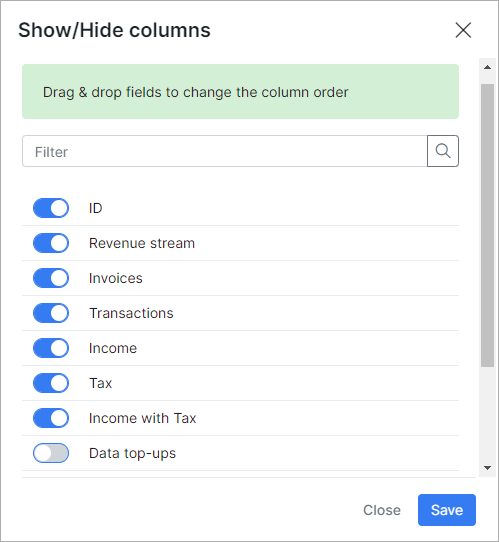Click the Save button
Screen dimensions: 499x542
447,510
